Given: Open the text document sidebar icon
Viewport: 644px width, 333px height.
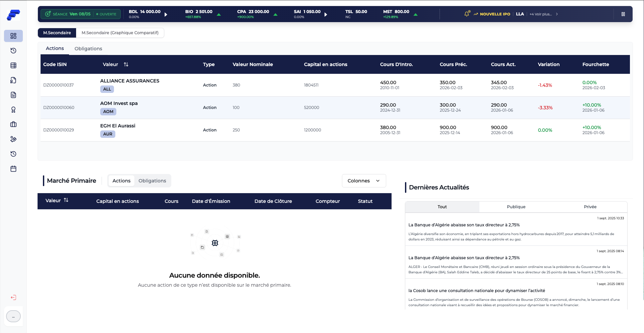Looking at the screenshot, I should (13, 95).
